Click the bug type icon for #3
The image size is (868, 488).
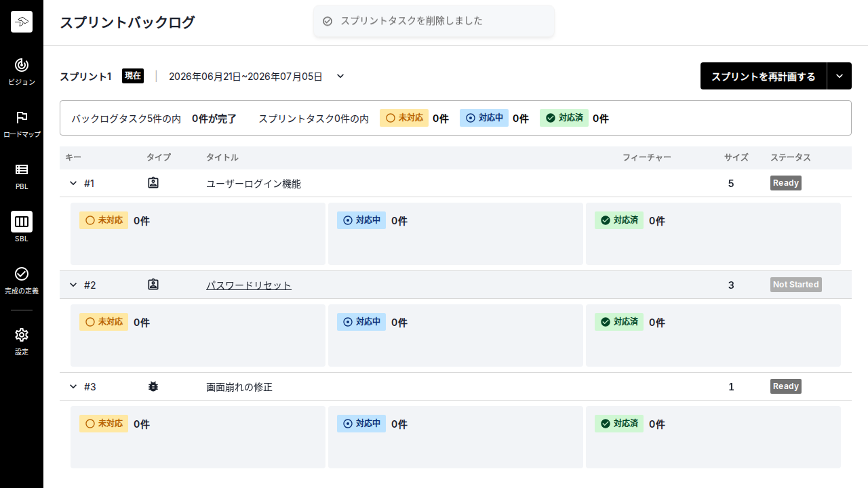tap(153, 386)
